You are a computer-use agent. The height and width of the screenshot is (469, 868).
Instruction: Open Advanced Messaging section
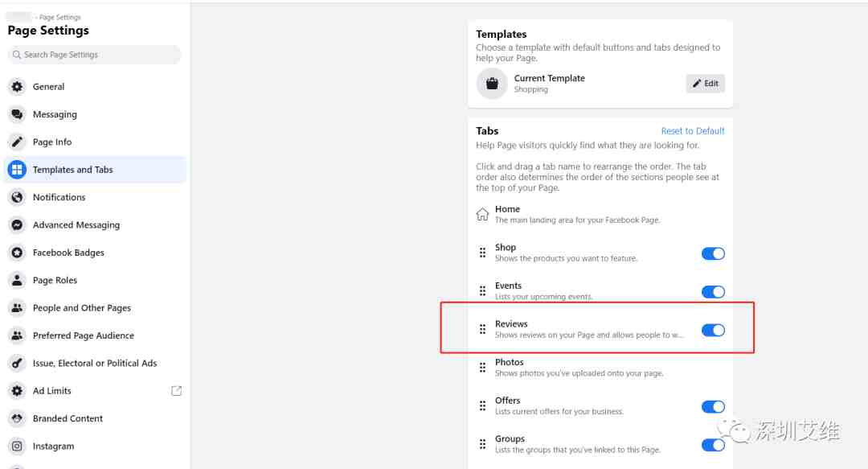95,225
